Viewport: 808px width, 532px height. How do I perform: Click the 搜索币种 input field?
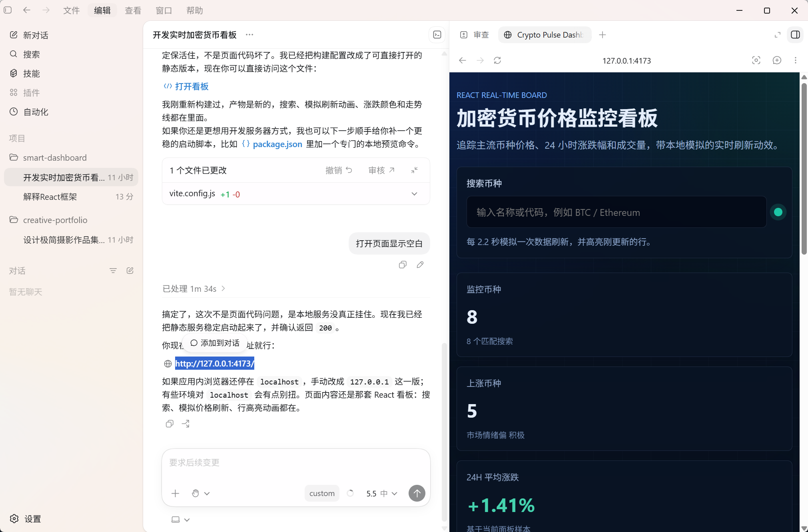616,212
